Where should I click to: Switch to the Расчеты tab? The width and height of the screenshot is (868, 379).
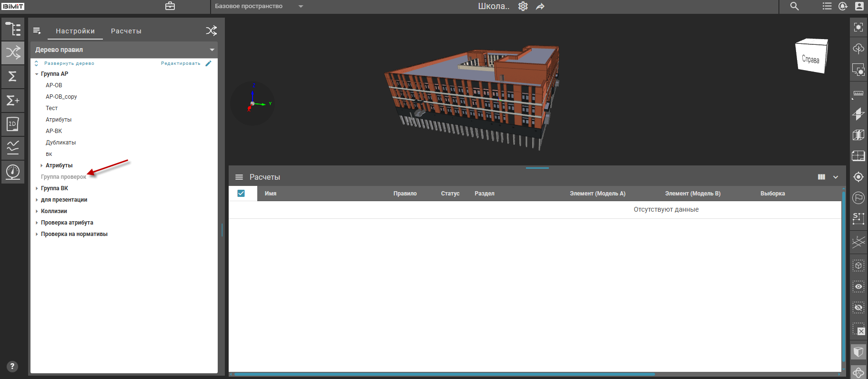pos(126,31)
